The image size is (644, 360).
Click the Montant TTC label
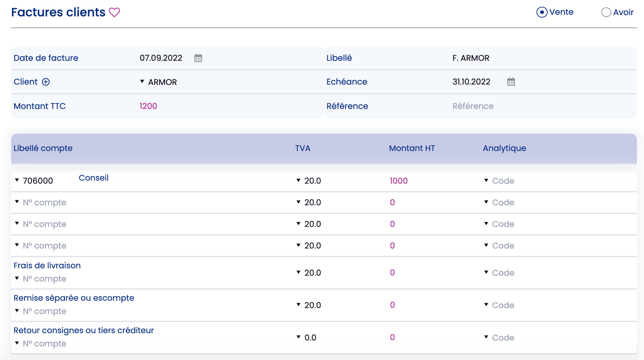(40, 106)
